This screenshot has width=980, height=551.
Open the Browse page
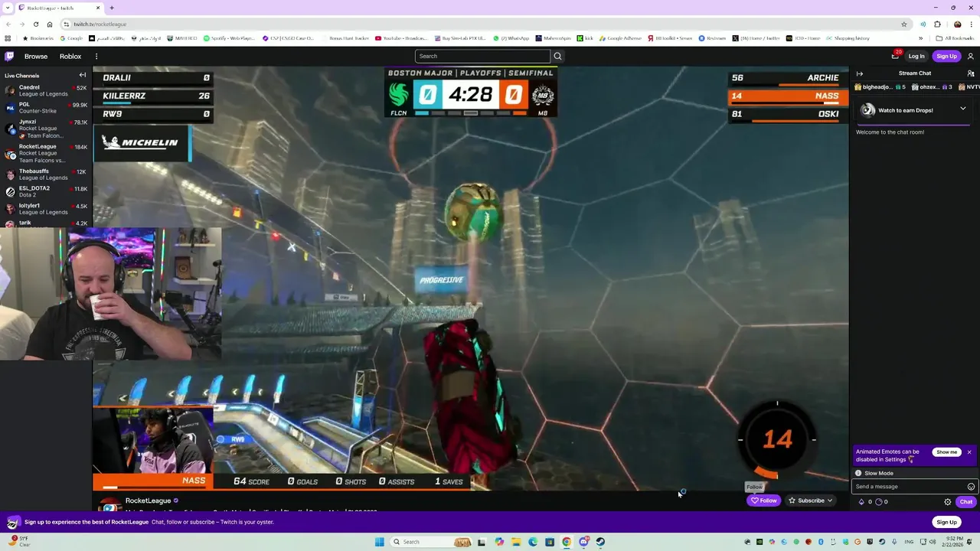coord(36,56)
